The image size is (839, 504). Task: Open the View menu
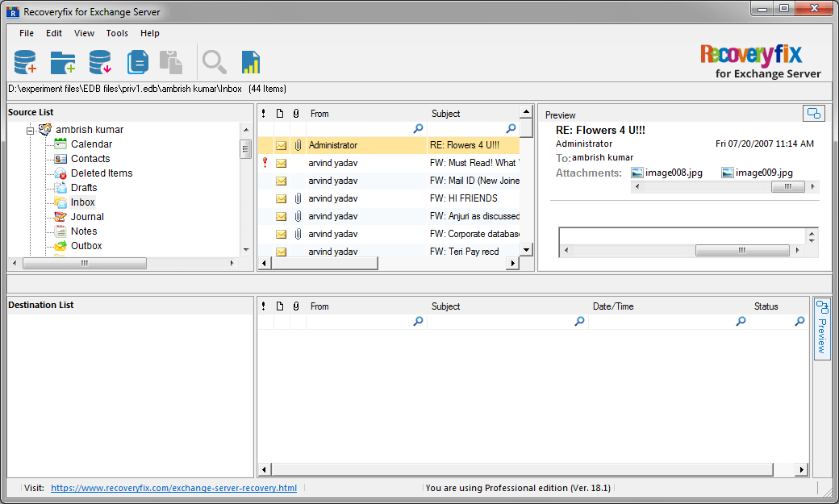coord(84,33)
